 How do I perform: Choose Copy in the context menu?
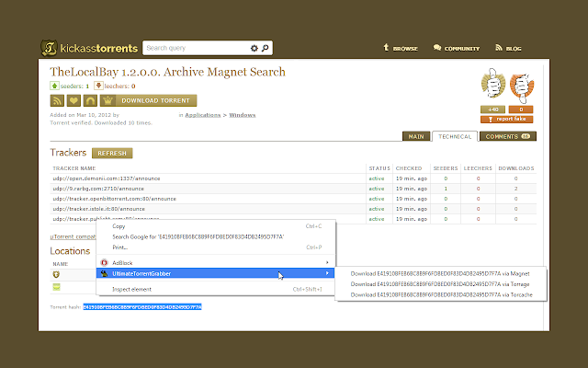pyautogui.click(x=216, y=226)
